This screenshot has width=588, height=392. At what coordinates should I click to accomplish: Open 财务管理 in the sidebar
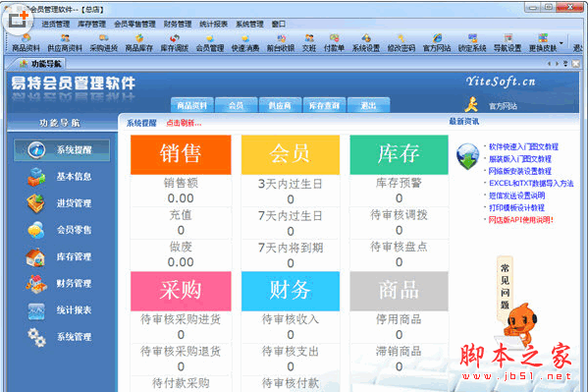point(60,284)
